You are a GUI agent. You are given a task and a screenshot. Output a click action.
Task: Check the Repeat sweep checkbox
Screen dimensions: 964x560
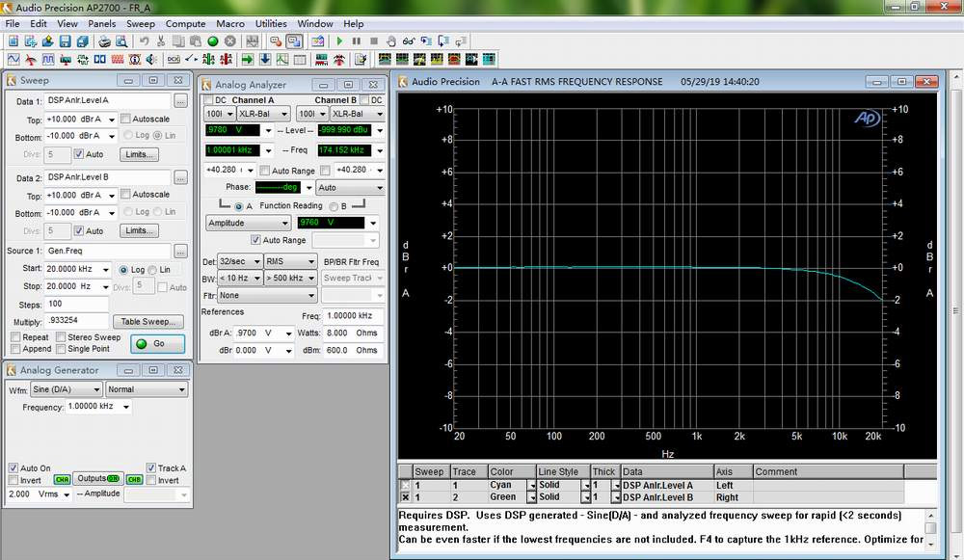15,336
